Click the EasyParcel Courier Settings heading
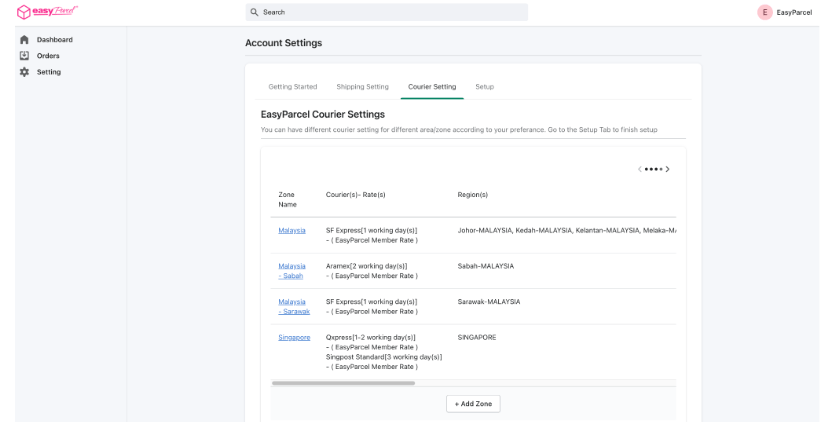This screenshot has width=822, height=422. (x=322, y=114)
